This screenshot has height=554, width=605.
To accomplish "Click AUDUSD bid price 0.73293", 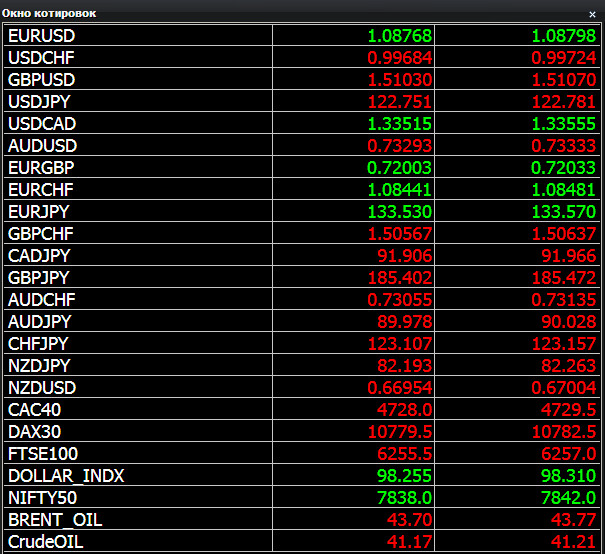I will [401, 145].
